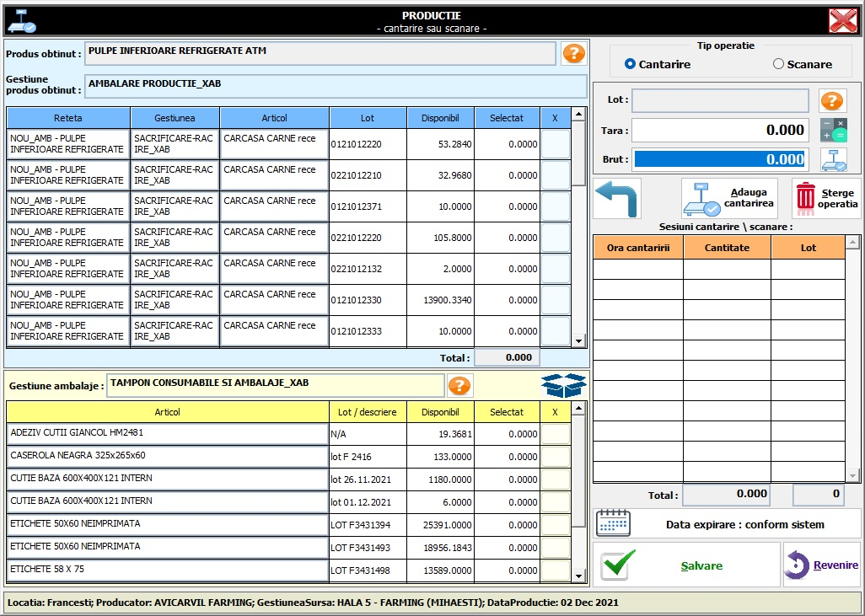Click the scale icon beside Brut field
Image resolution: width=865 pixels, height=616 pixels.
833,159
